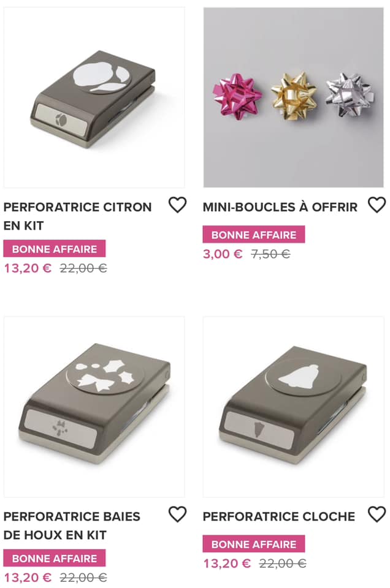Click the crossed-out 7,50 € price
This screenshot has height=588, width=390.
270,254
